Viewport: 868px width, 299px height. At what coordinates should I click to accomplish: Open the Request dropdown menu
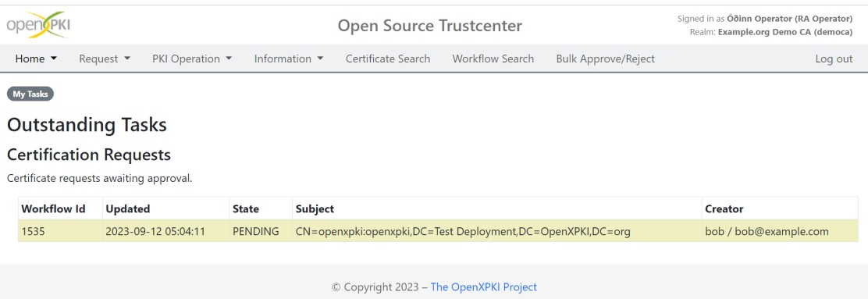[x=105, y=59]
